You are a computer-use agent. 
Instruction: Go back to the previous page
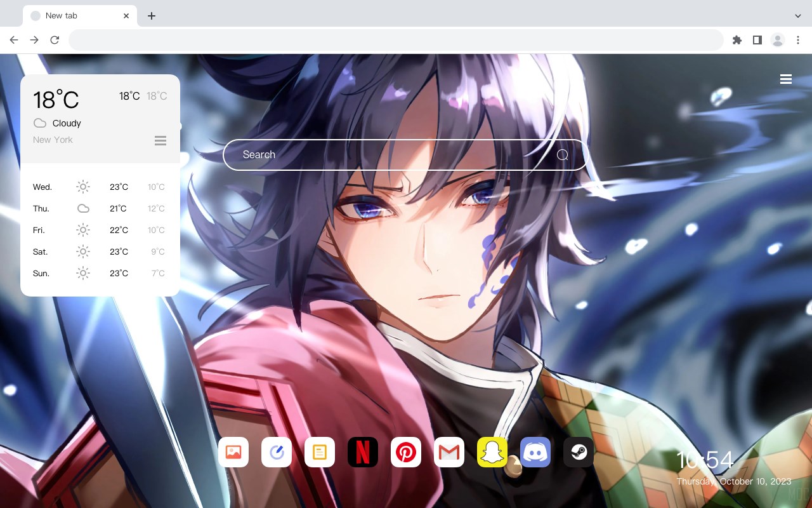[14, 40]
